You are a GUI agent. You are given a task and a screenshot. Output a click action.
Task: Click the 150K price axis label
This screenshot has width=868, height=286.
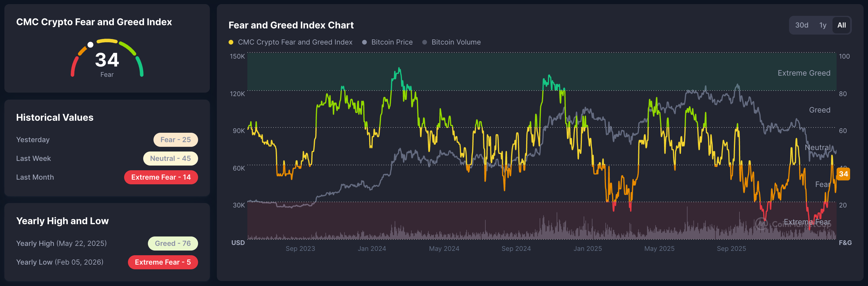(238, 57)
